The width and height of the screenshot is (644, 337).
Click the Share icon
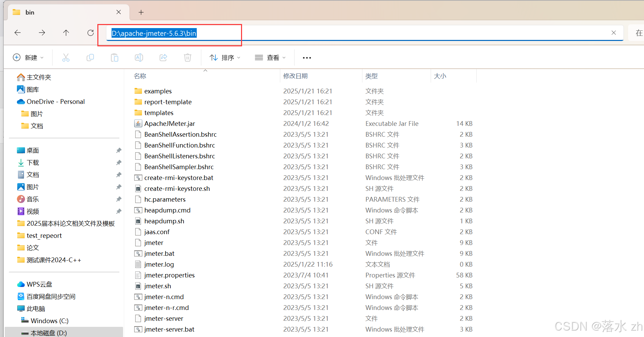pyautogui.click(x=163, y=58)
